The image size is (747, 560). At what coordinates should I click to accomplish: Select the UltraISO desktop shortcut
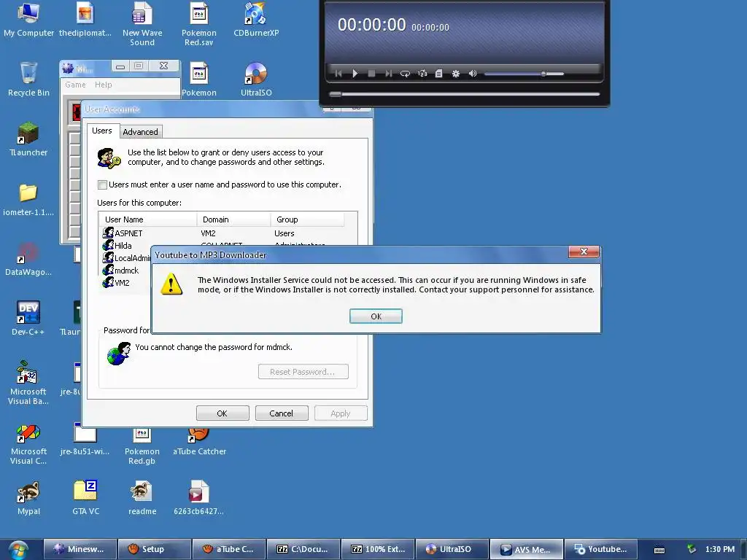tap(256, 79)
